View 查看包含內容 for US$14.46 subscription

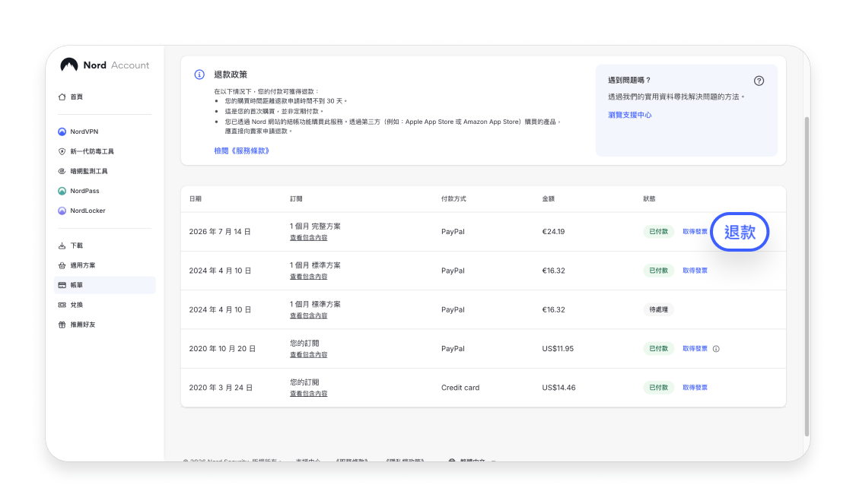click(x=308, y=394)
